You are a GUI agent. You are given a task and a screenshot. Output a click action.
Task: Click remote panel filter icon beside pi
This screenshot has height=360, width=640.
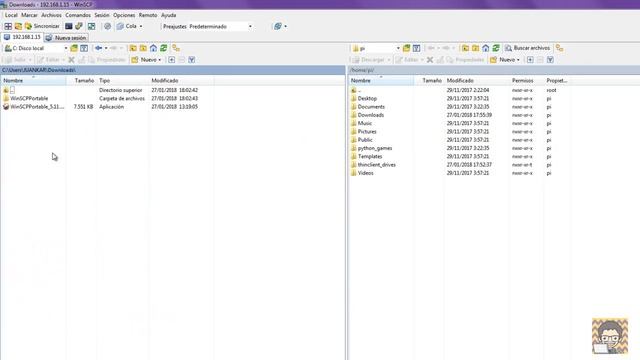(x=416, y=48)
